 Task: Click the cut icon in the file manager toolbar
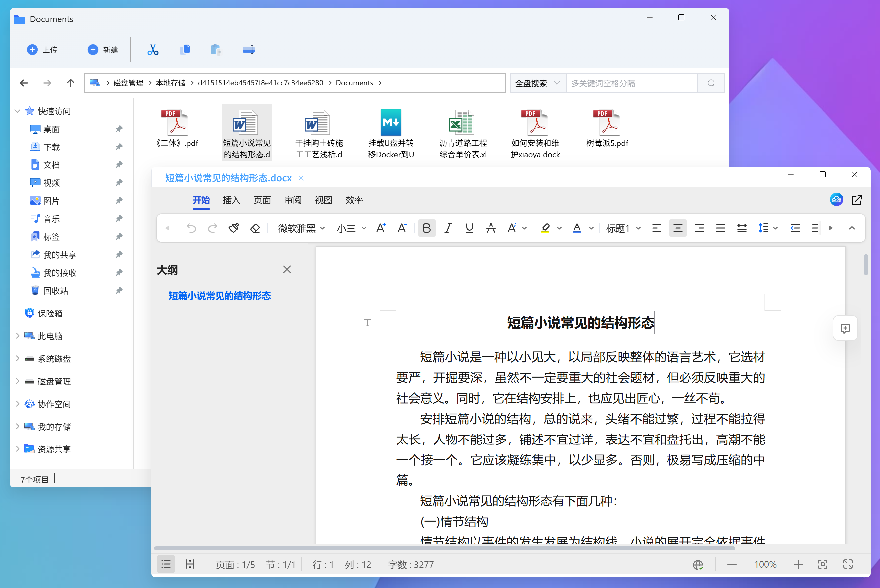click(152, 50)
